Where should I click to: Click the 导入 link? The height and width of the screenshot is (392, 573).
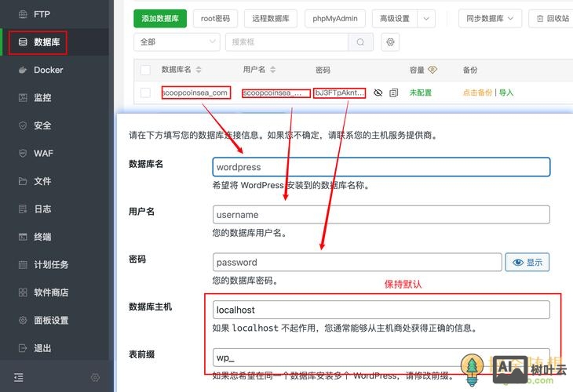[506, 93]
